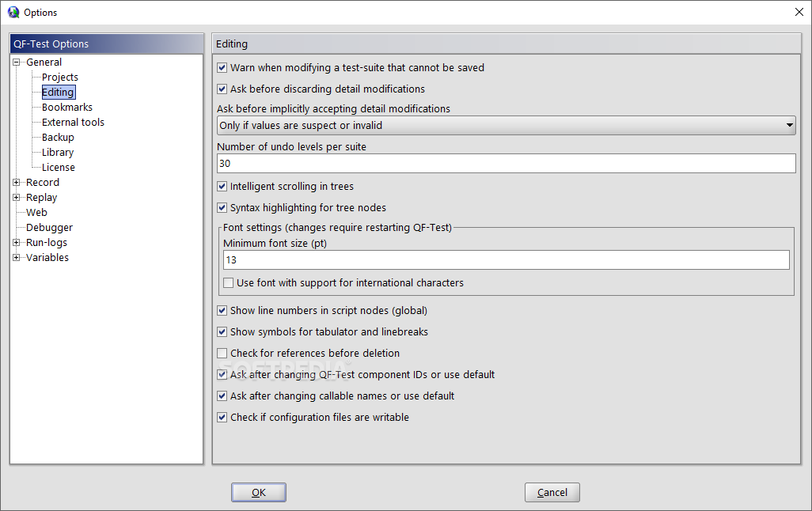Toggle warn when modifying unsaveable test-suite
Image resolution: width=812 pixels, height=511 pixels.
(x=222, y=68)
